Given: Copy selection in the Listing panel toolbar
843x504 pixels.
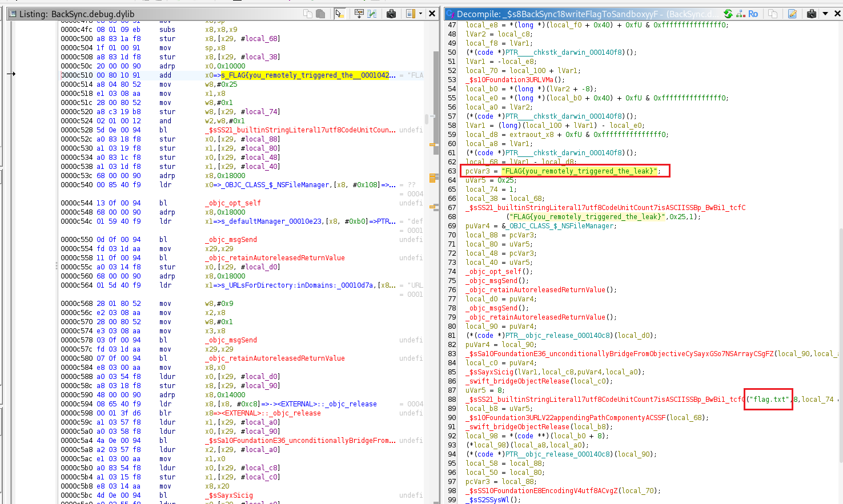Looking at the screenshot, I should pos(308,14).
